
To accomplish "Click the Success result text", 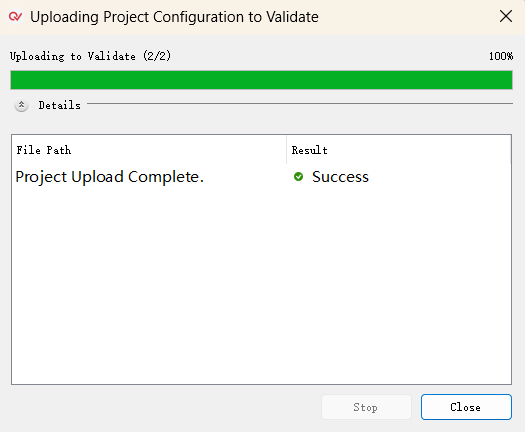I will tap(340, 177).
